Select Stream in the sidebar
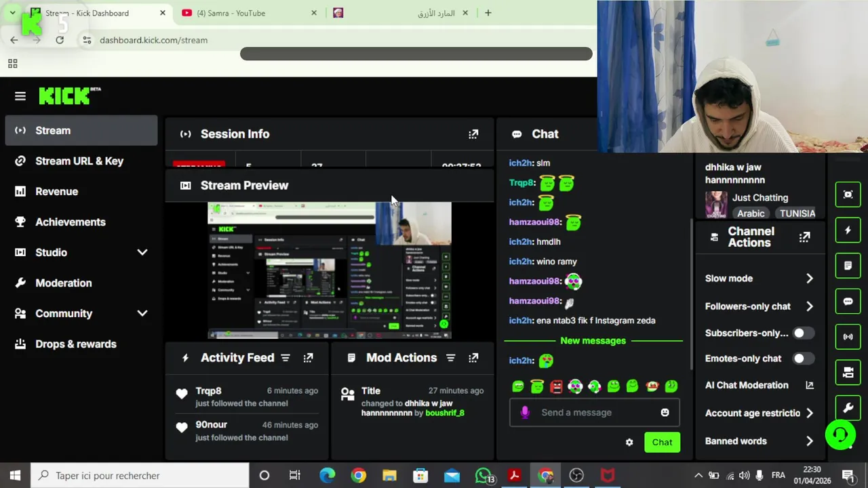868x488 pixels. (x=81, y=130)
